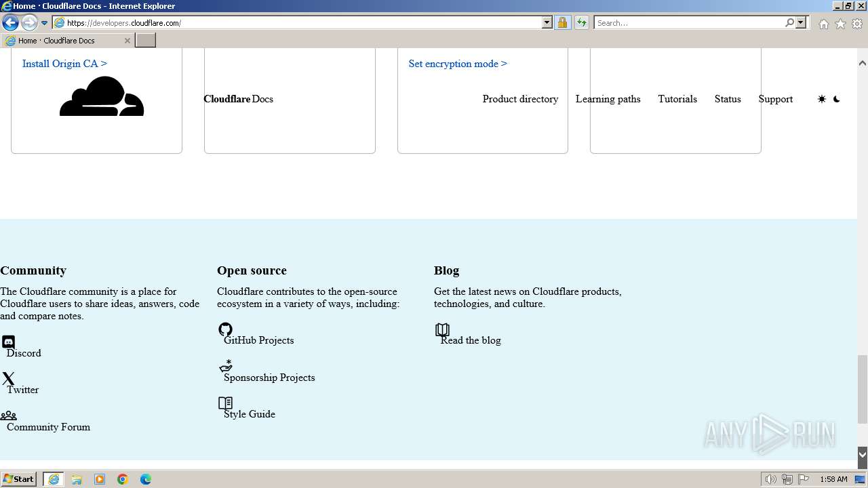Click the search magnifier icon
Screen dimensions: 868x488
pos(789,22)
